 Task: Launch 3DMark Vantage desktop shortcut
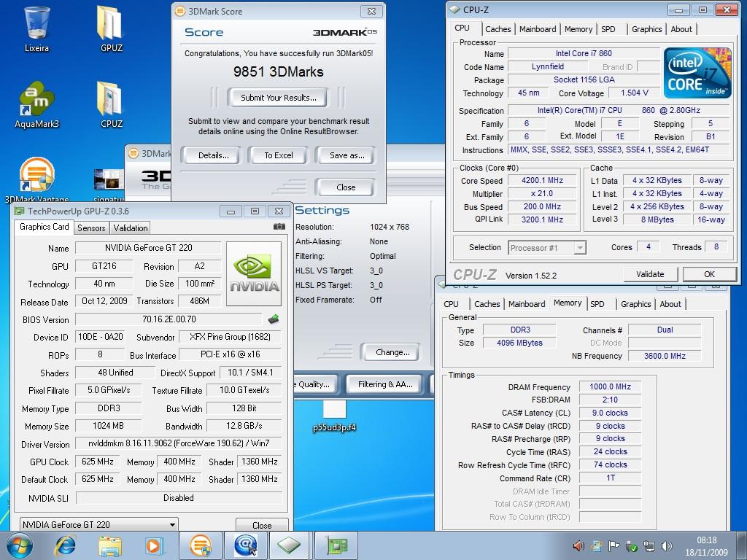[x=36, y=180]
